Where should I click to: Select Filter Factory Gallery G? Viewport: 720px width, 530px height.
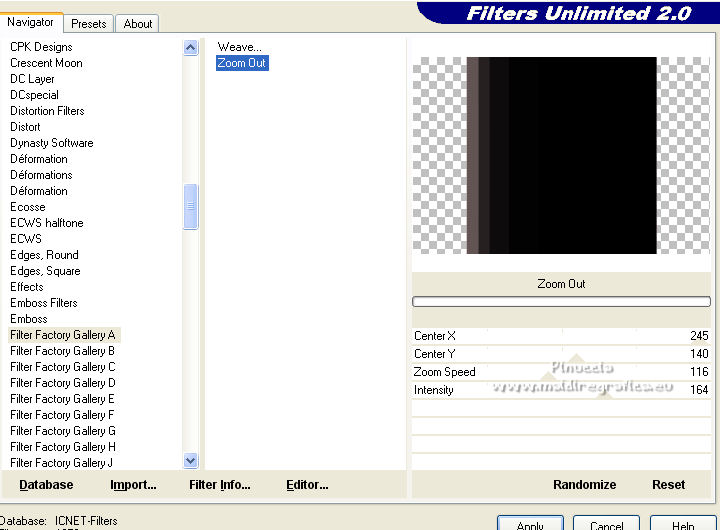pyautogui.click(x=62, y=431)
